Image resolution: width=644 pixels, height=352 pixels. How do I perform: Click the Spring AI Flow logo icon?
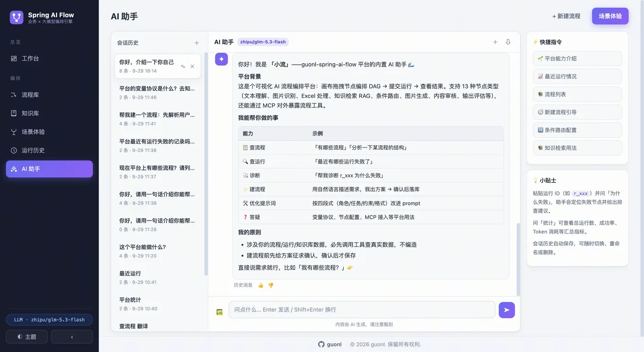[17, 17]
